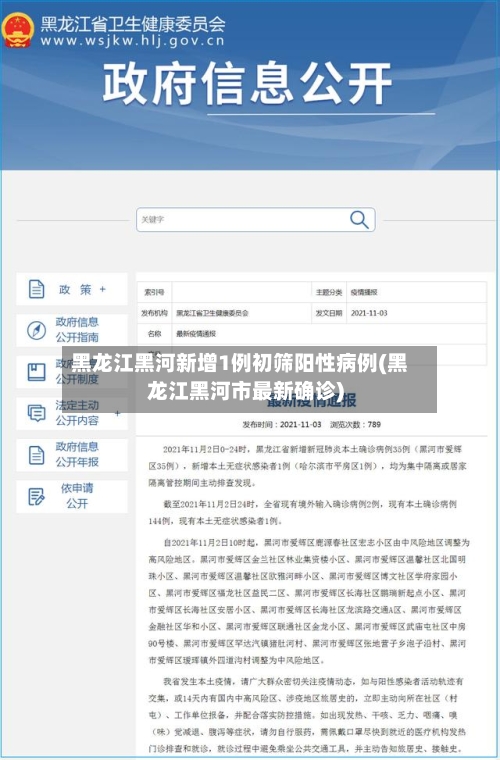Click the 浏览次数：789 text
This screenshot has height=760, width=500.
[356, 425]
